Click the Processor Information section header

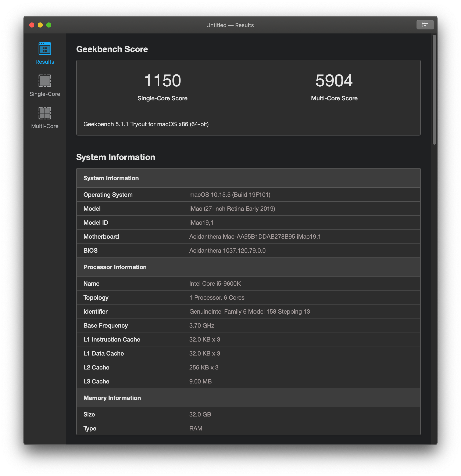[x=115, y=267]
